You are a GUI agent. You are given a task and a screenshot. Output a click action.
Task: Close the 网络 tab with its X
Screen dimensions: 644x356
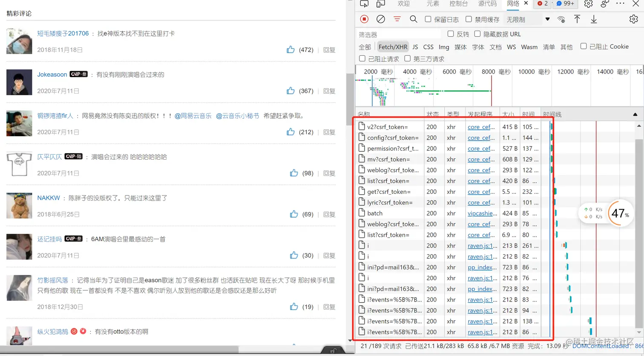[526, 3]
